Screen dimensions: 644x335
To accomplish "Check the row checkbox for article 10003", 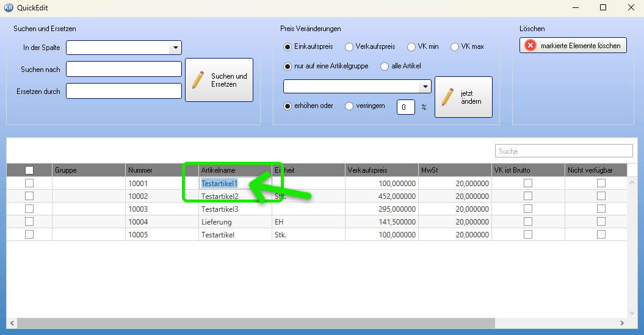I will coord(29,209).
